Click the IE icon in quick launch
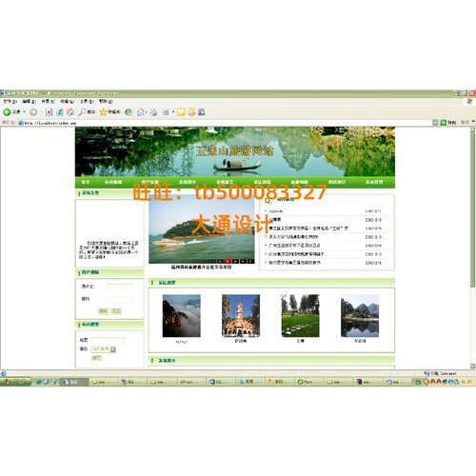This screenshot has height=476, width=476. [38, 382]
